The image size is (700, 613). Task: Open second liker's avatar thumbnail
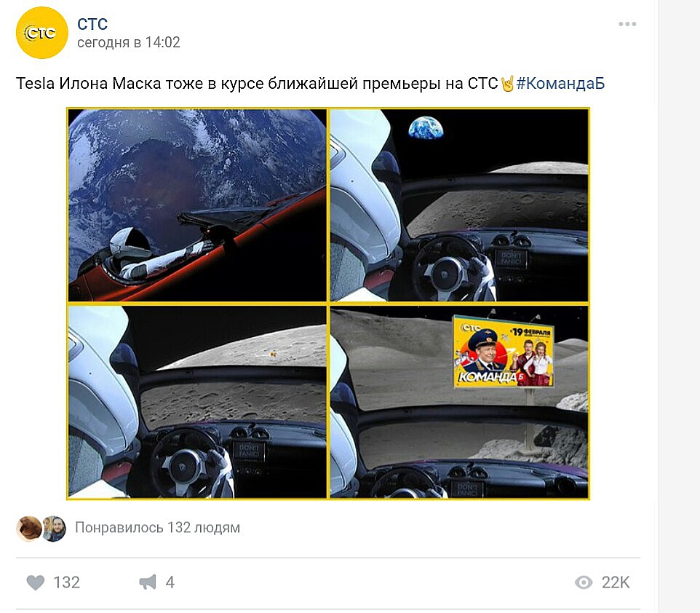[x=55, y=528]
